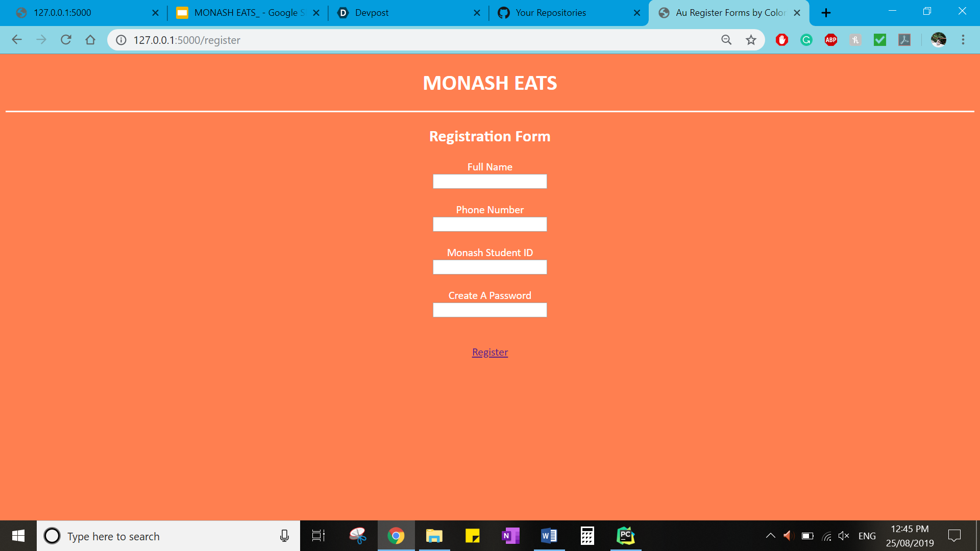Switch to the Devpost tab

[x=372, y=13]
